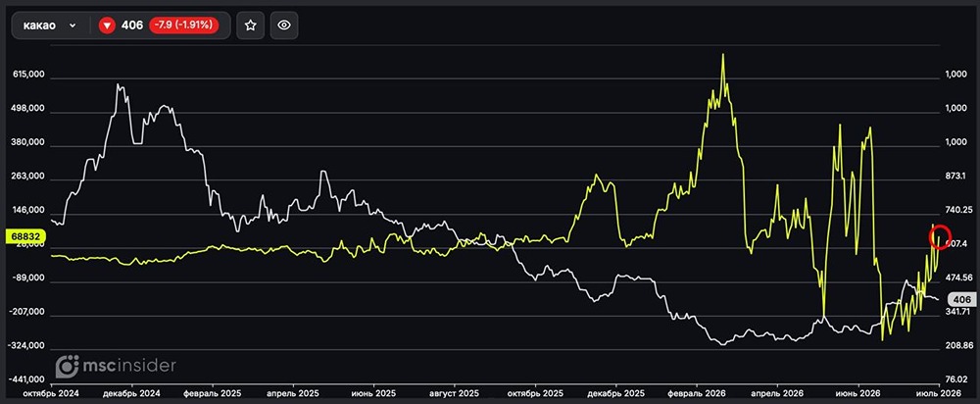Click the red circle marker on yellow line
The height and width of the screenshot is (404, 980).
pyautogui.click(x=940, y=237)
